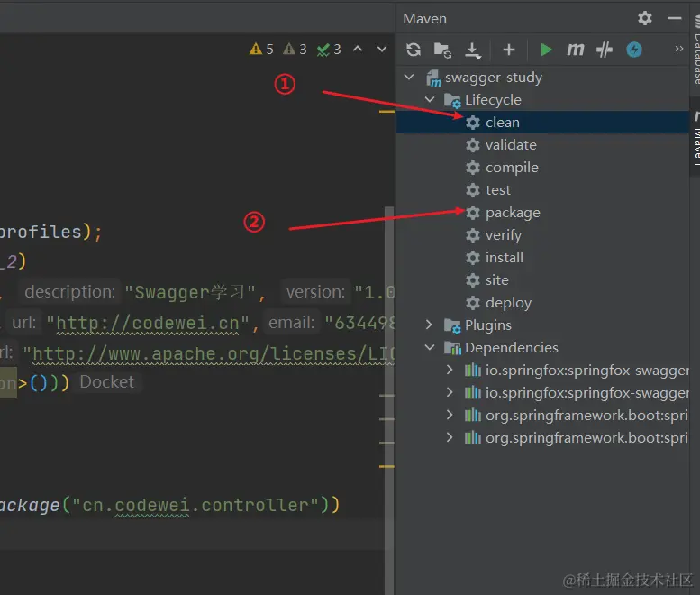Viewport: 700px width, 595px height.
Task: Select the install lifecycle phase
Action: 542,257
